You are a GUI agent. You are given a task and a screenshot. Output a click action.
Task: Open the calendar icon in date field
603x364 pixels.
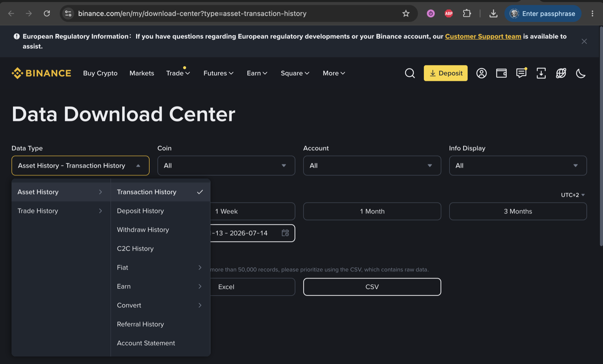(285, 233)
